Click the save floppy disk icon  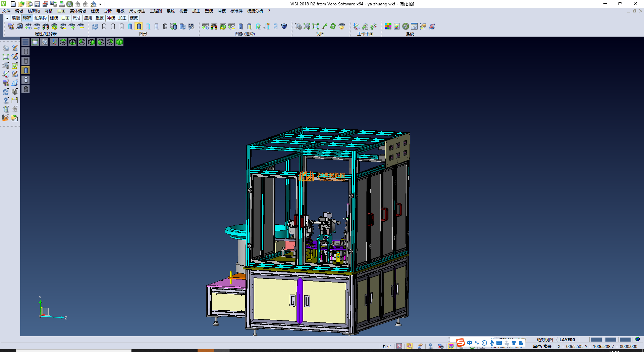pyautogui.click(x=38, y=4)
